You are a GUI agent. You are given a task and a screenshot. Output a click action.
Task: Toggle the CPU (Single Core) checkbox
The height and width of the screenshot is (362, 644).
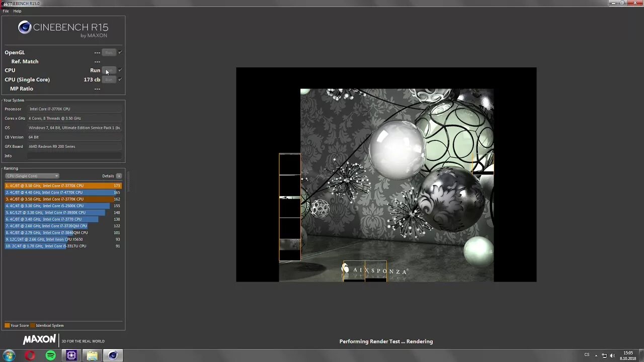click(x=120, y=79)
